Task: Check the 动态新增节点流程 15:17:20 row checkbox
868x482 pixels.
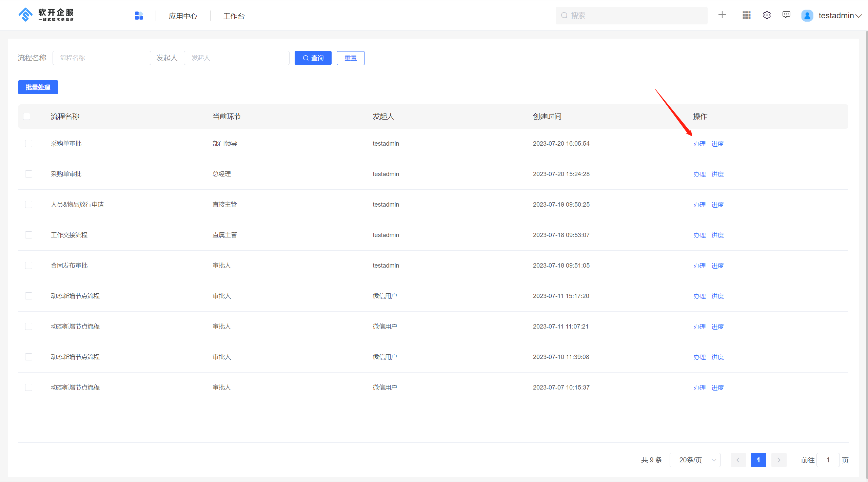Action: pos(29,296)
